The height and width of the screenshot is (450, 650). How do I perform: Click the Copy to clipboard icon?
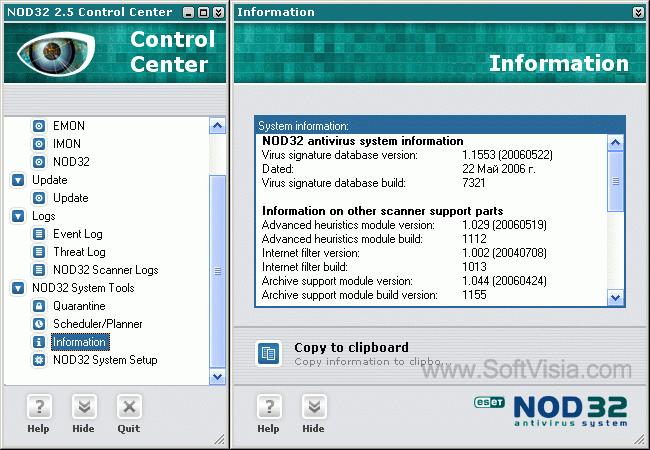click(x=268, y=353)
